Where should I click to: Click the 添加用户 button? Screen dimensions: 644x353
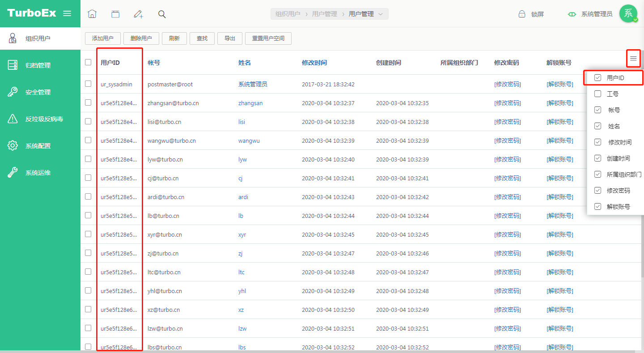pos(103,38)
